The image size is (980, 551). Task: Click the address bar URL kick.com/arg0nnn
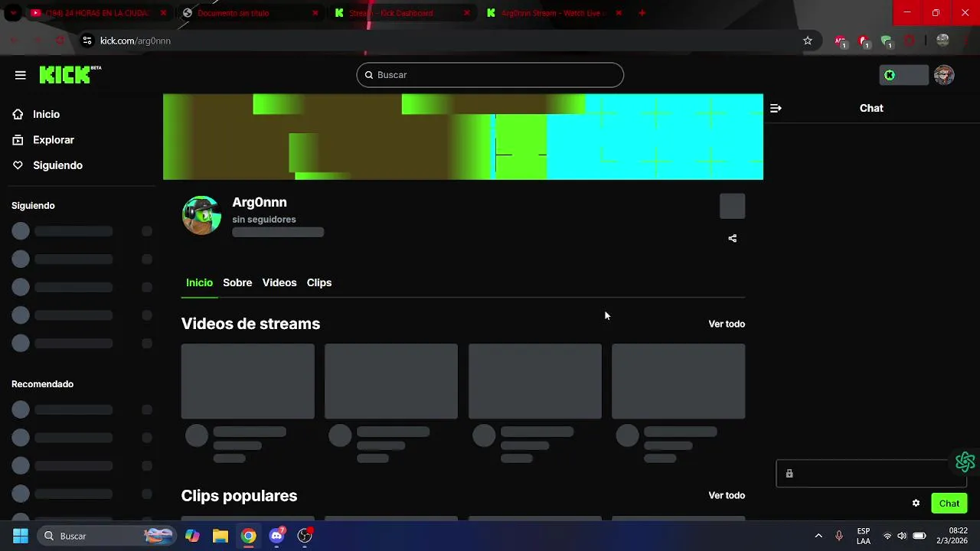point(136,41)
